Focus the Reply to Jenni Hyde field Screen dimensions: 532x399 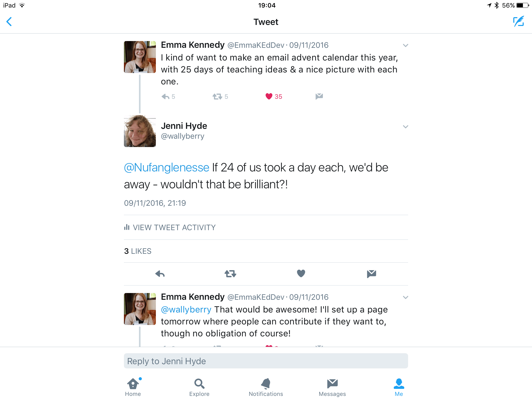click(x=266, y=361)
